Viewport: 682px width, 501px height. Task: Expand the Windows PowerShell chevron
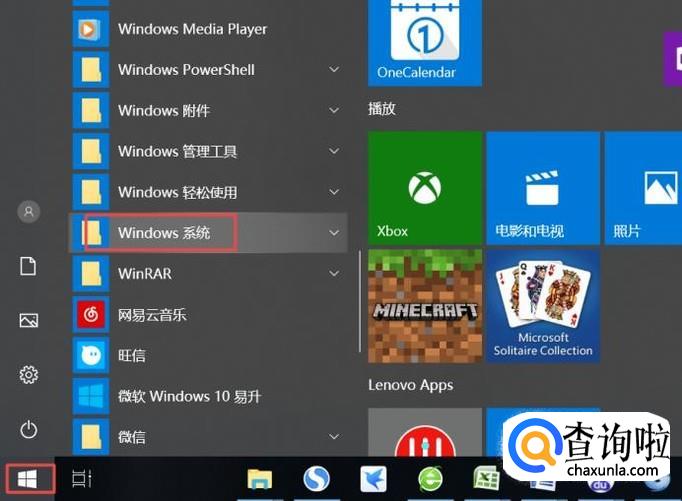click(334, 70)
